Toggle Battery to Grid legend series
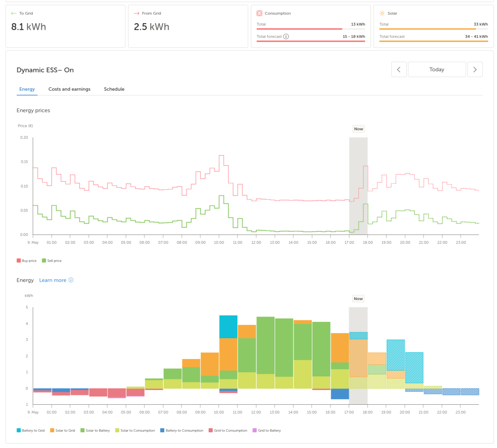Viewport: 497px width, 448px height. (x=31, y=430)
